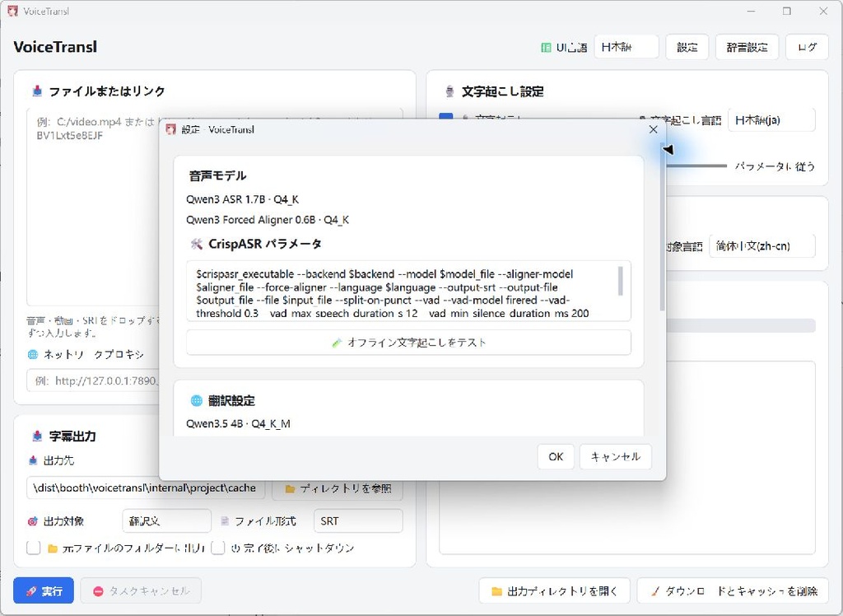Click the text Qwen3 Forced Aligner 0.6B · Q4_K

pos(268,220)
